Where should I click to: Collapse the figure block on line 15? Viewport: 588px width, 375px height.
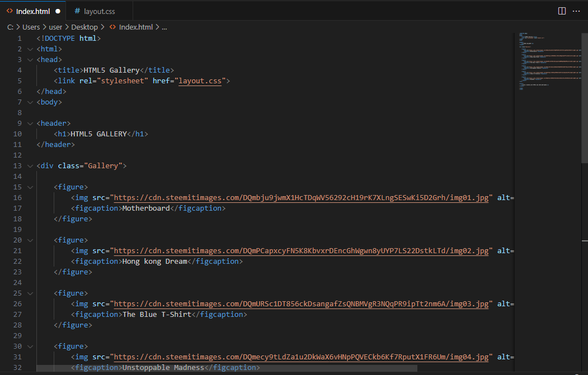30,187
